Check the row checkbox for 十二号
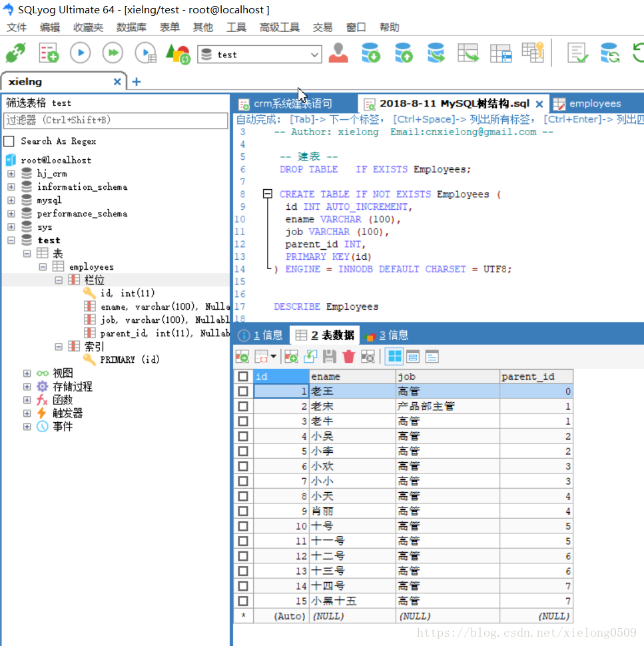Image resolution: width=644 pixels, height=646 pixels. tap(243, 556)
